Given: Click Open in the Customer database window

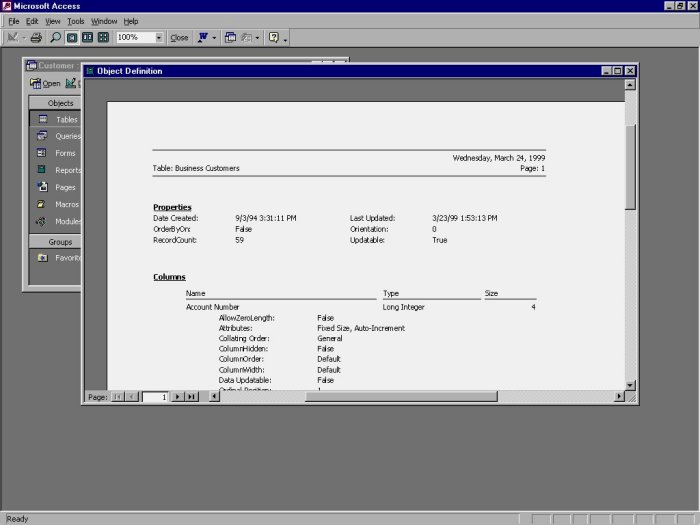Looking at the screenshot, I should (x=45, y=83).
